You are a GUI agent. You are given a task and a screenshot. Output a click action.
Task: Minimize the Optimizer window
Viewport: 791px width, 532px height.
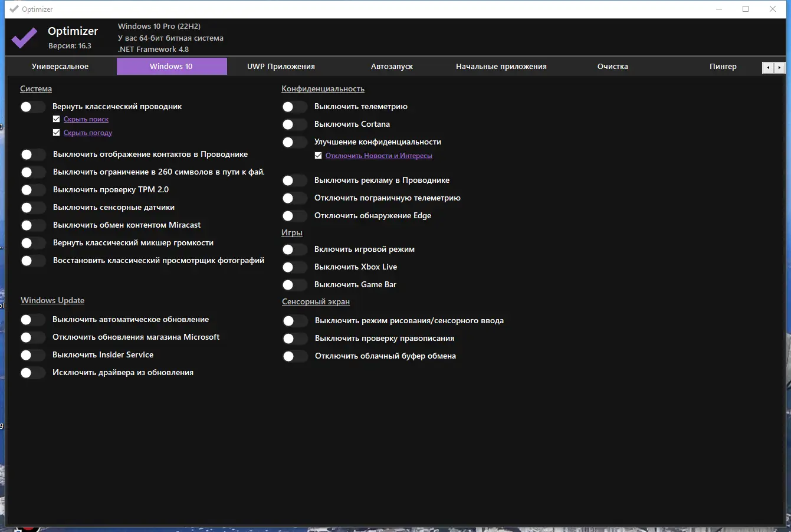pos(719,9)
